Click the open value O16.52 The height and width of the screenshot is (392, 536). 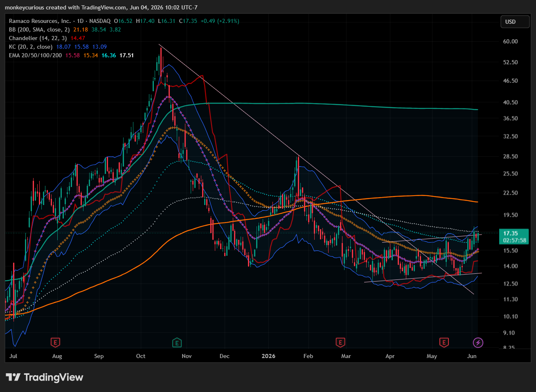pos(123,21)
